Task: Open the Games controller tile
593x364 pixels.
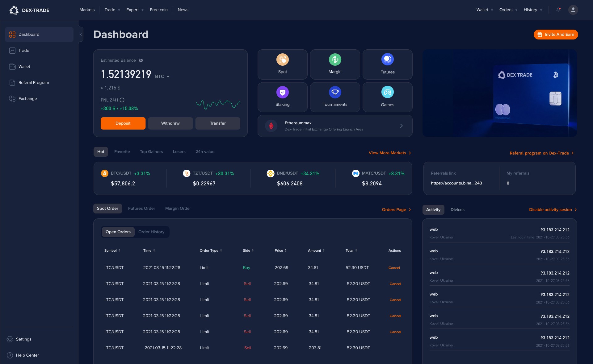Action: (x=387, y=97)
